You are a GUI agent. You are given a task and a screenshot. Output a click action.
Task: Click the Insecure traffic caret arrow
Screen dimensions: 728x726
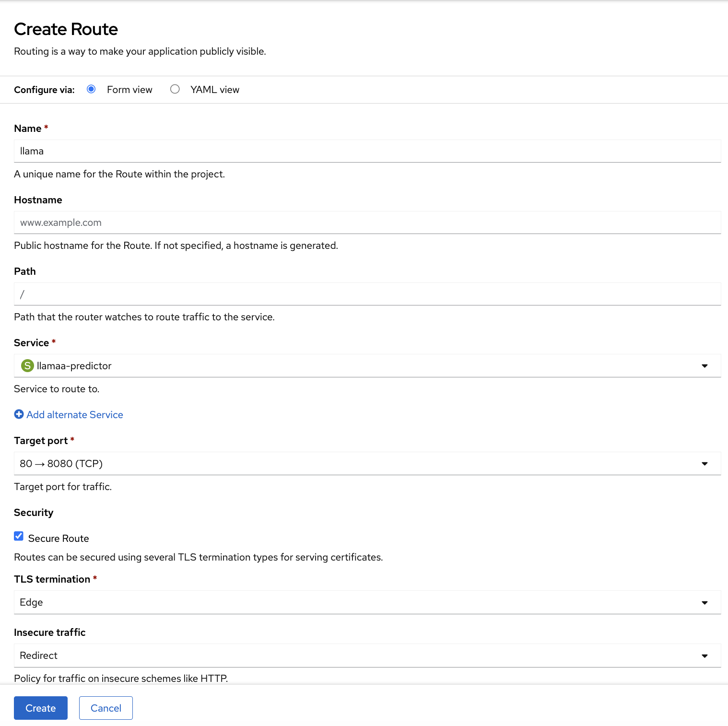[x=705, y=656]
